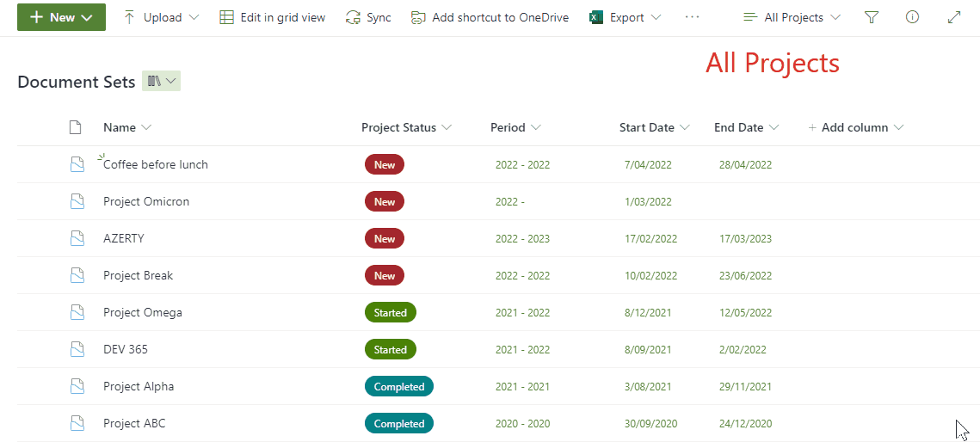Open Project Break document set
The width and height of the screenshot is (980, 442).
tap(139, 274)
